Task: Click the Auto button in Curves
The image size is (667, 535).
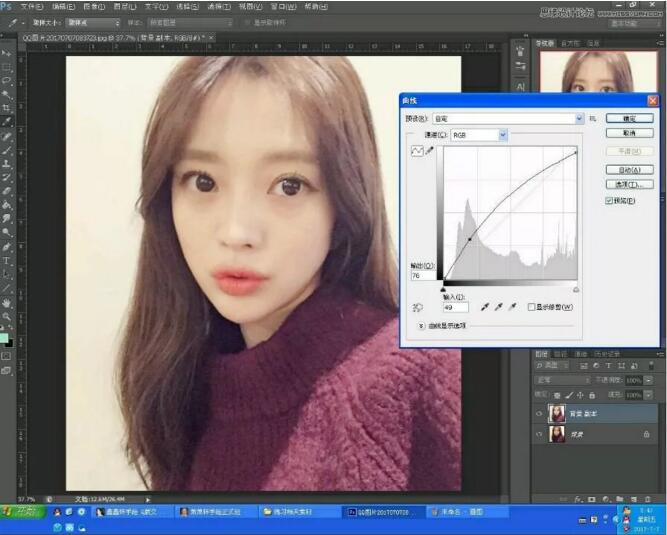Action: (x=630, y=170)
